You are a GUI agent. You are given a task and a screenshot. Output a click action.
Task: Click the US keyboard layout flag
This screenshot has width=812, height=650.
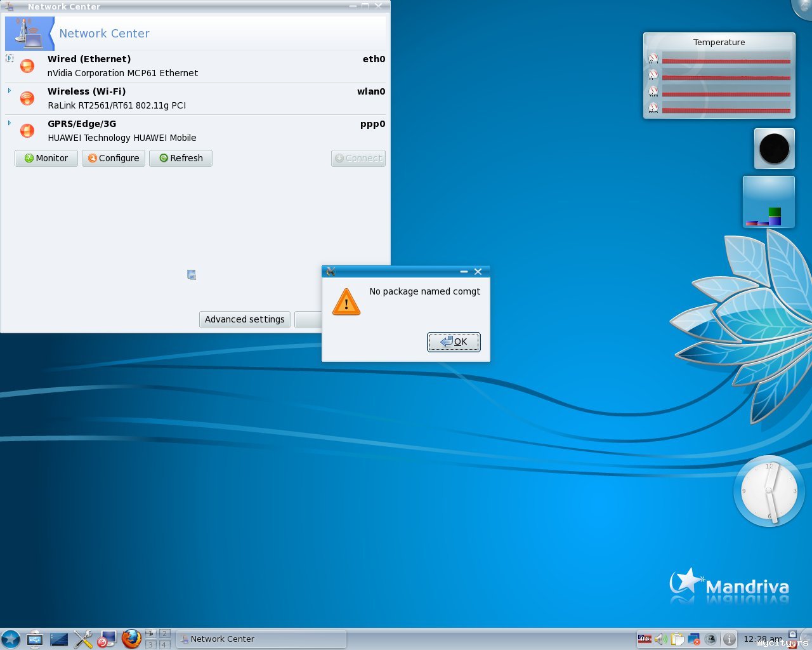[645, 639]
